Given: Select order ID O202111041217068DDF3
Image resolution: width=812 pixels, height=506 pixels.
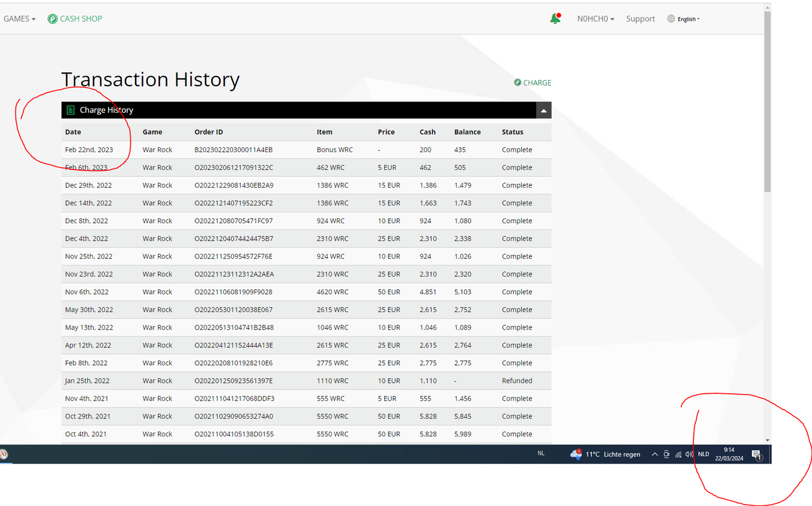Looking at the screenshot, I should coord(234,398).
